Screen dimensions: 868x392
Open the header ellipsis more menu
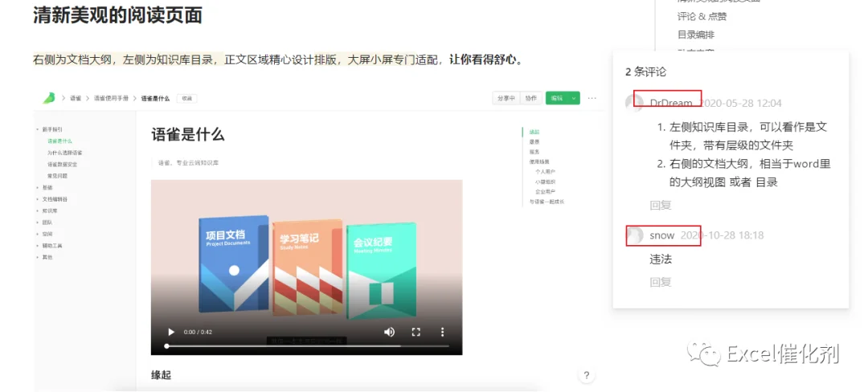click(592, 98)
